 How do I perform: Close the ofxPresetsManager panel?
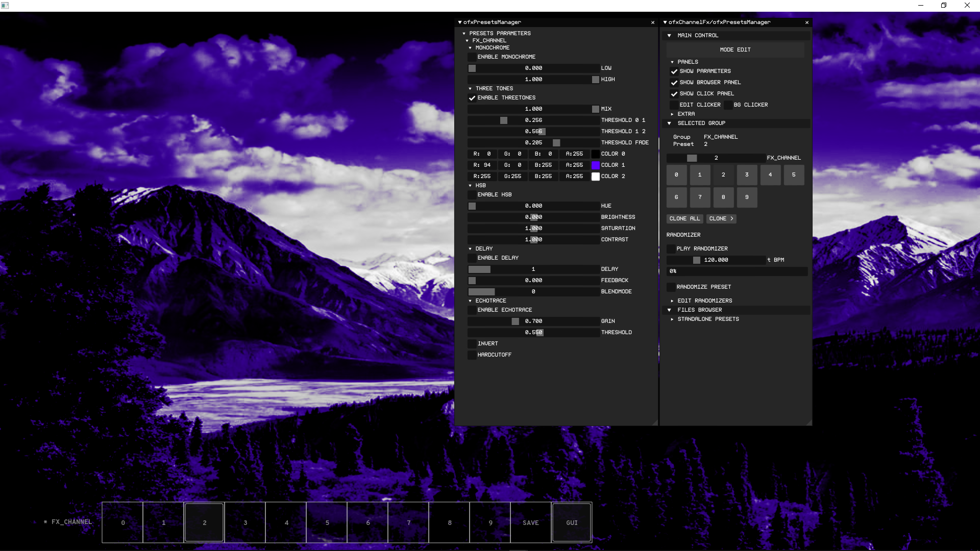click(x=652, y=22)
